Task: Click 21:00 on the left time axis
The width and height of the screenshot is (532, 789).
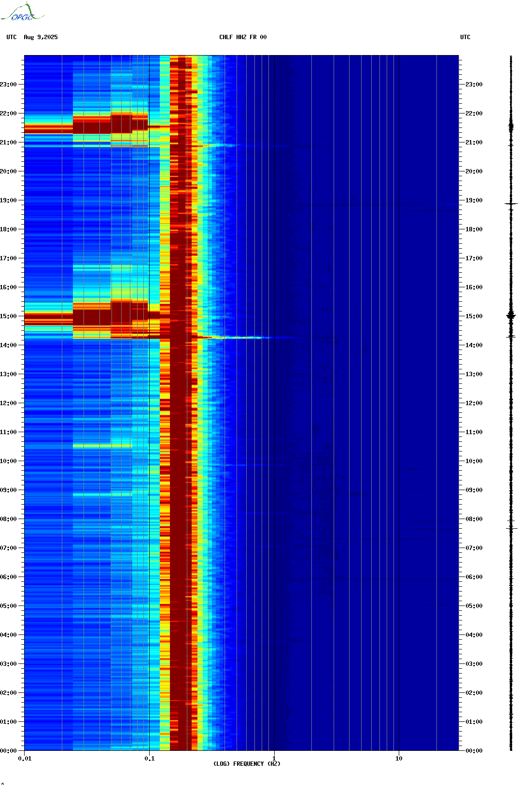Action: [8, 142]
